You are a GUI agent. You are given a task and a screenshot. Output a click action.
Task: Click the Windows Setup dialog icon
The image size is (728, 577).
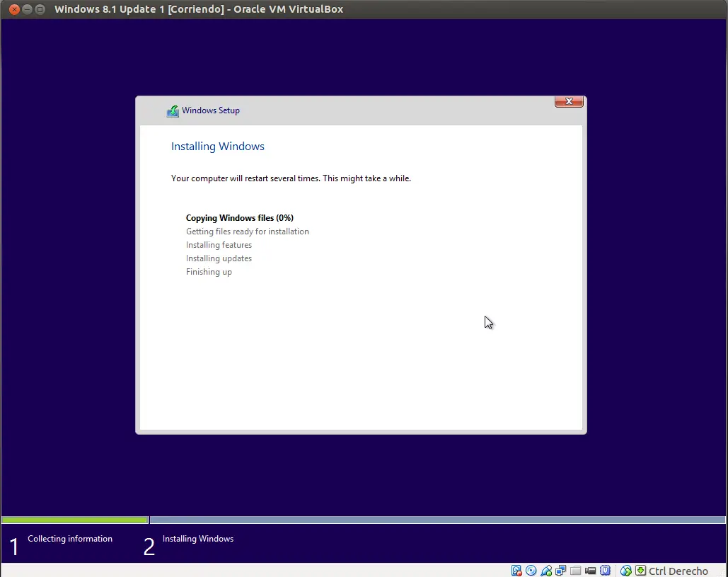pos(173,111)
